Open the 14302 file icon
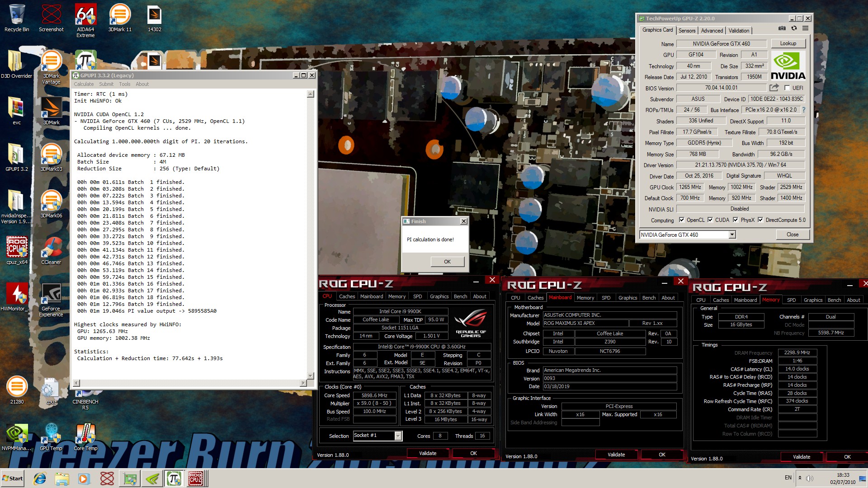Image resolution: width=868 pixels, height=488 pixels. coord(155,19)
